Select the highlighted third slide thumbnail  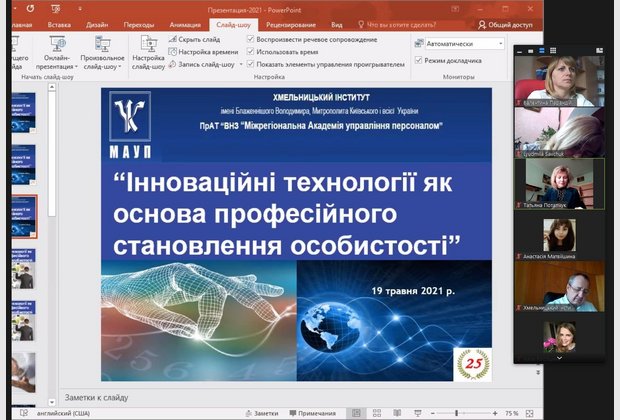[x=24, y=216]
